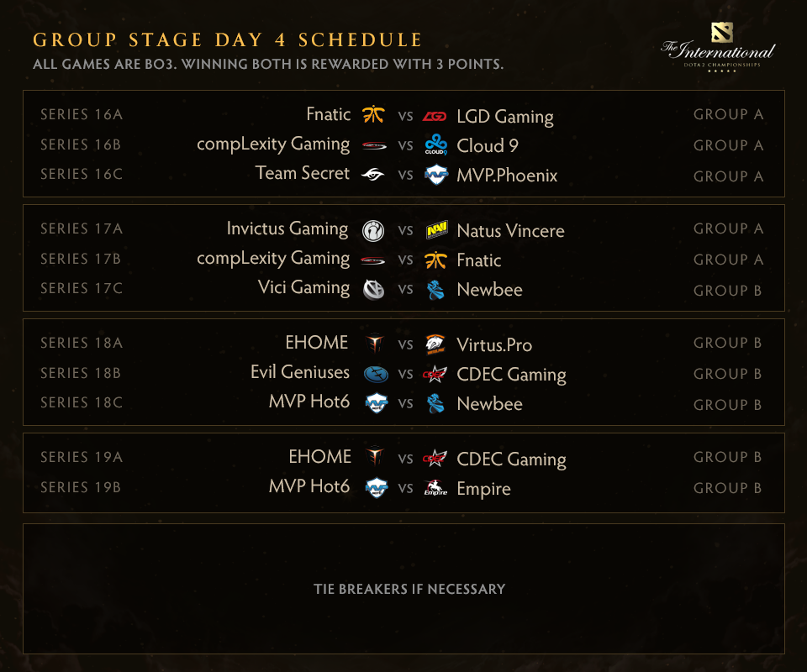Select the Invictus Gaming logo
807x672 pixels.
click(x=373, y=230)
